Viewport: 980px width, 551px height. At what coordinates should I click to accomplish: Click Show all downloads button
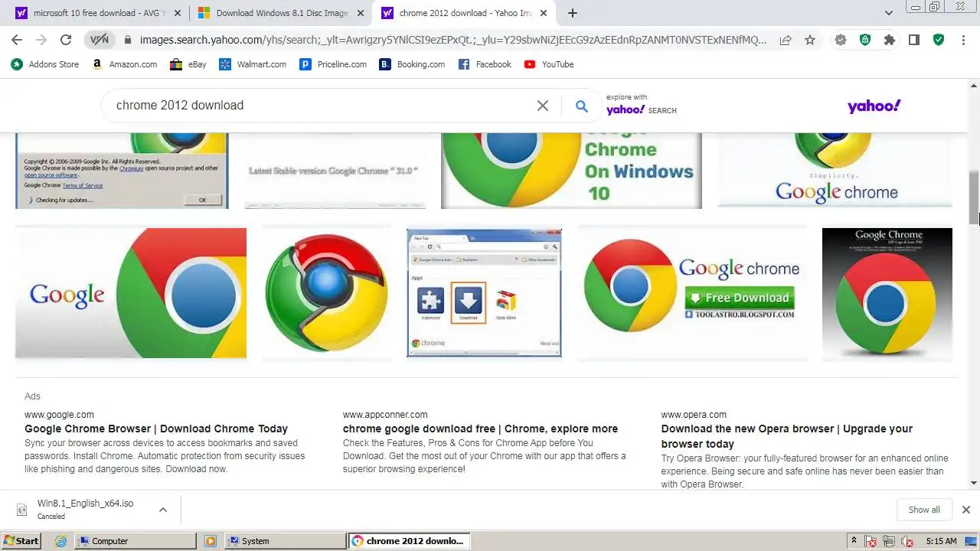[924, 510]
